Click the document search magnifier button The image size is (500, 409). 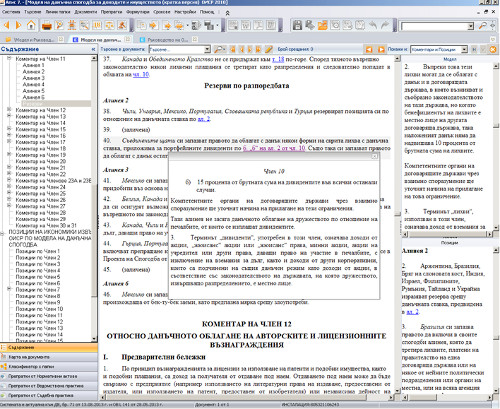[x=219, y=49]
